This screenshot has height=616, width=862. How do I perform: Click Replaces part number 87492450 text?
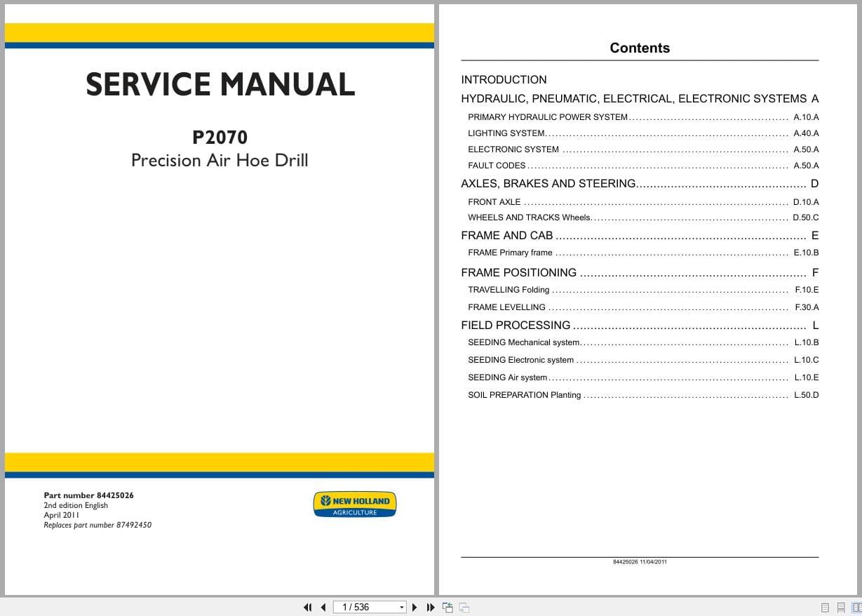point(97,525)
